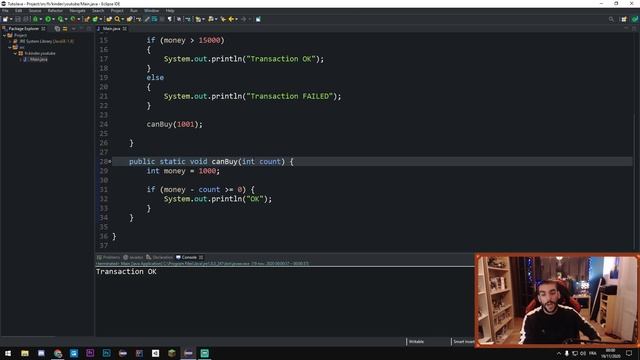This screenshot has width=640, height=360.
Task: Click the Open Perspective icon
Action: pos(624,19)
